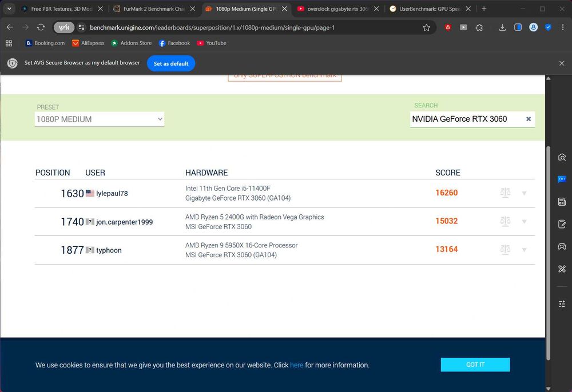The image size is (572, 392).
Task: Click page scrollbar up arrow
Action: 548,78
